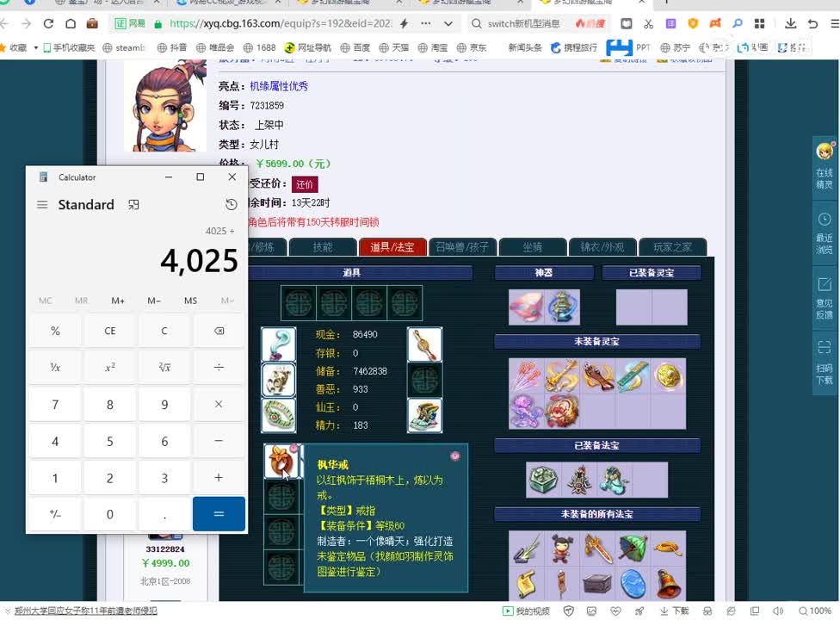Click the 还价 bargain button

click(x=305, y=184)
